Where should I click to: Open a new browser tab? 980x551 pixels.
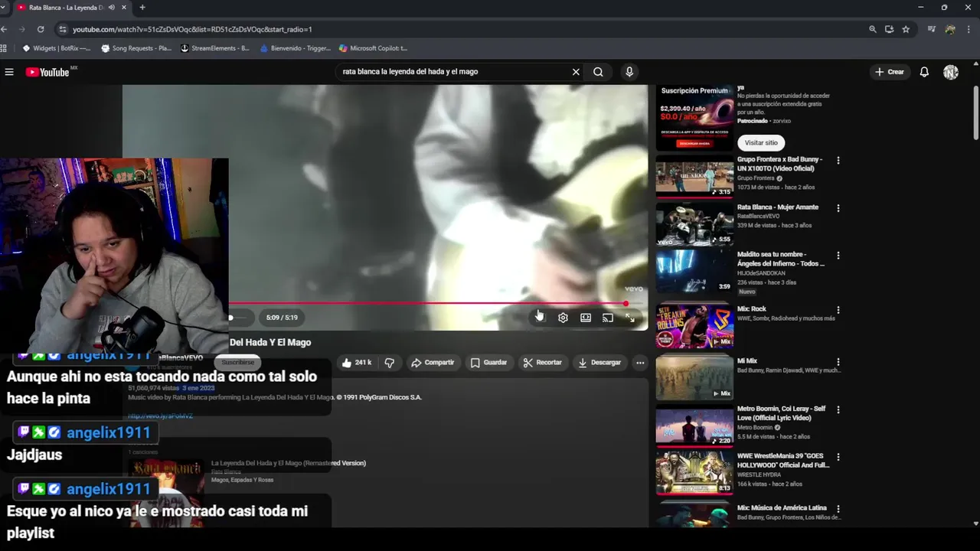tap(142, 8)
